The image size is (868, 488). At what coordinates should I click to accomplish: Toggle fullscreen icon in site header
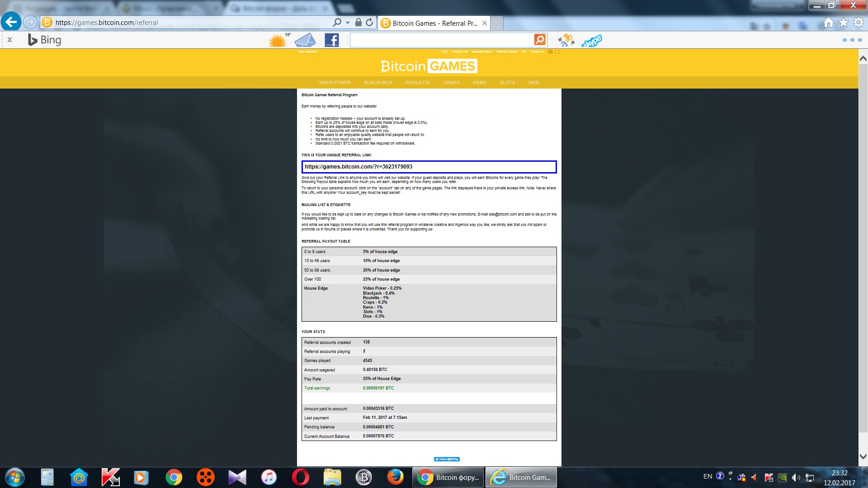click(x=557, y=52)
